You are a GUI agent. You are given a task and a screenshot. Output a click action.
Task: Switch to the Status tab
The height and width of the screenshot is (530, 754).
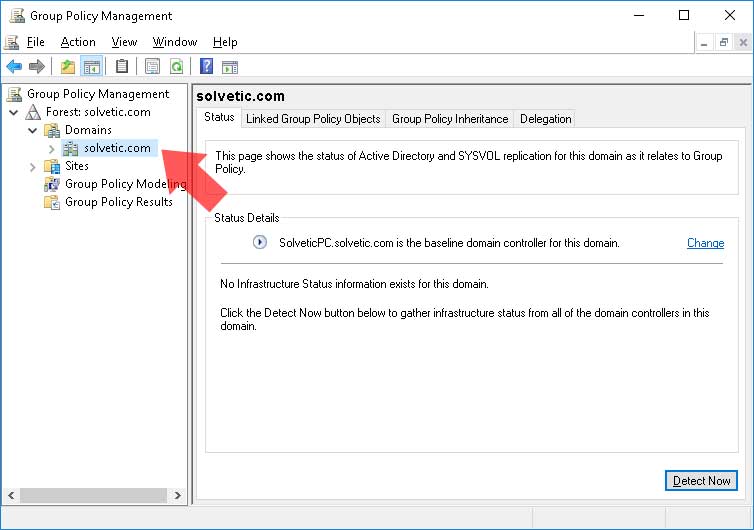tap(219, 117)
